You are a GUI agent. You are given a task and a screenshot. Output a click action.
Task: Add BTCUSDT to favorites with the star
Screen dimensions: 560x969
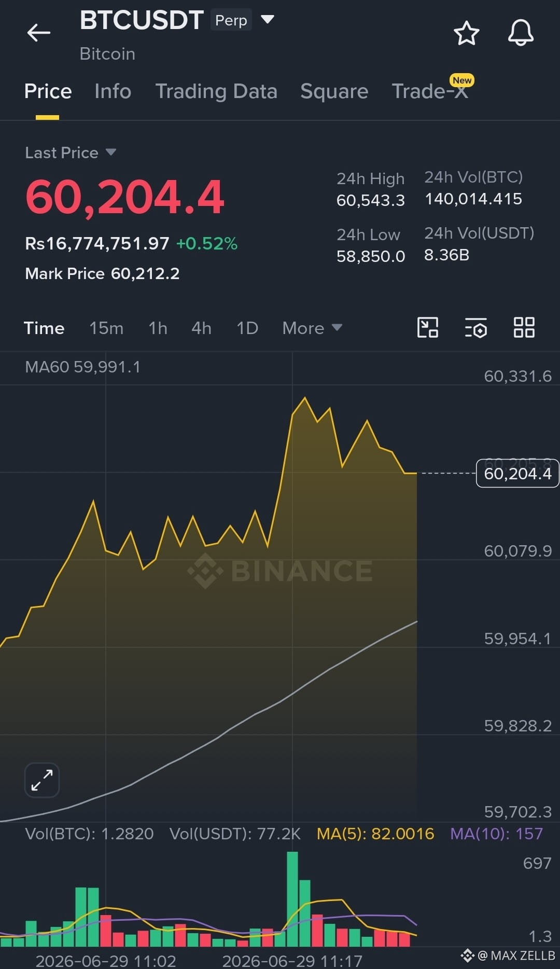(x=466, y=33)
